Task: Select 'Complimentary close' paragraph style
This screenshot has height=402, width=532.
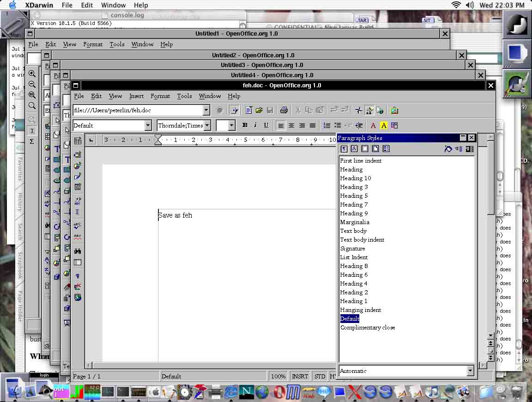Action: 368,328
